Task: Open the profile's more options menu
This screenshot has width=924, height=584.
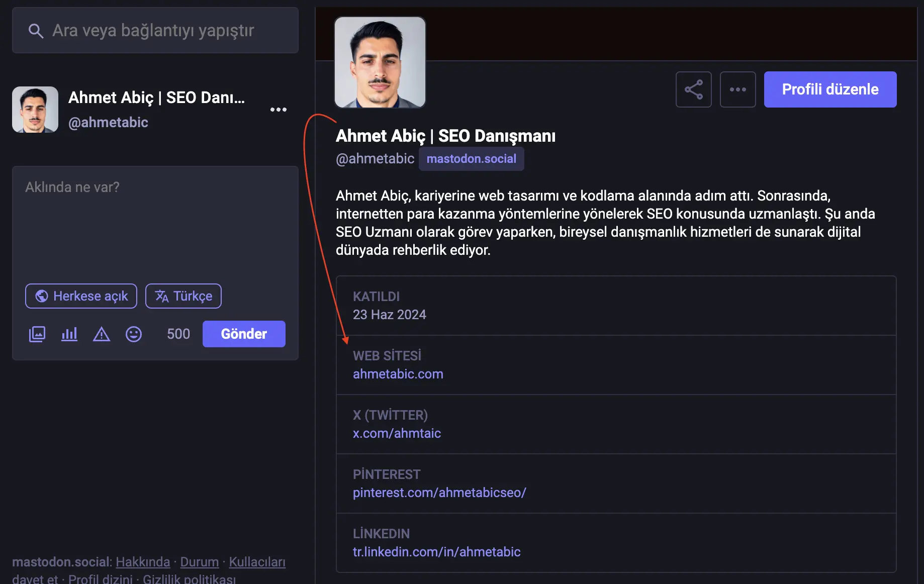Action: click(738, 89)
